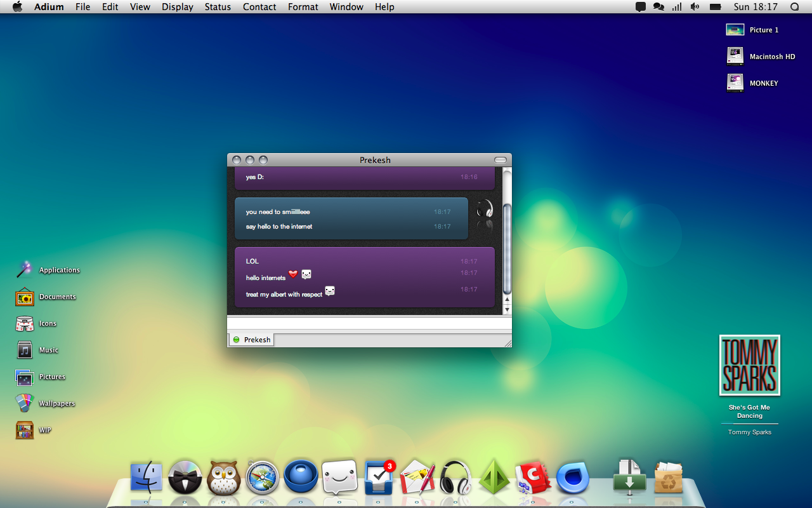The image size is (812, 508).
Task: Click the red heart emoticon in chat
Action: tap(293, 274)
